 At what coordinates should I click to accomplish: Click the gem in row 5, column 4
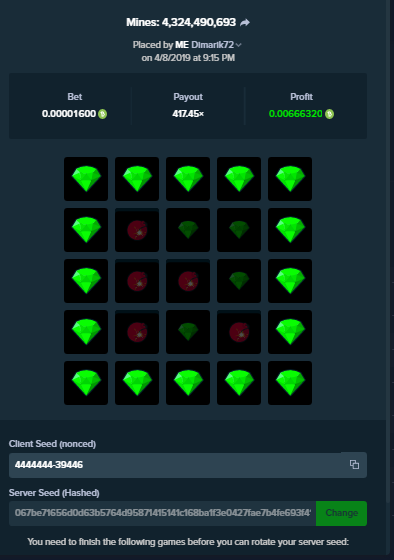pyautogui.click(x=239, y=383)
